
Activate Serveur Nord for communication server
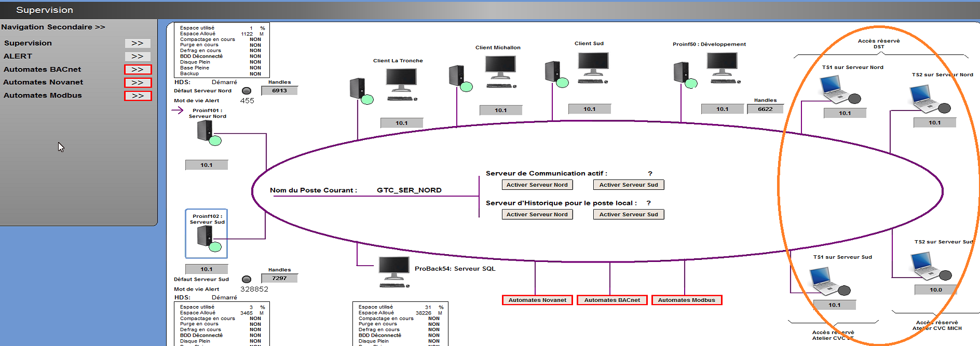pos(537,185)
